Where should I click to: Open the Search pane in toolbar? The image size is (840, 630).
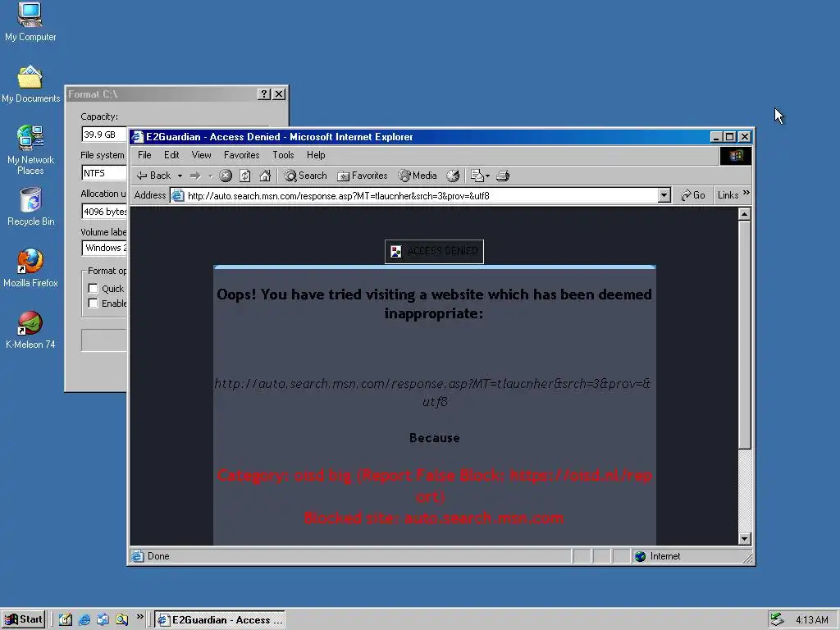(x=305, y=176)
